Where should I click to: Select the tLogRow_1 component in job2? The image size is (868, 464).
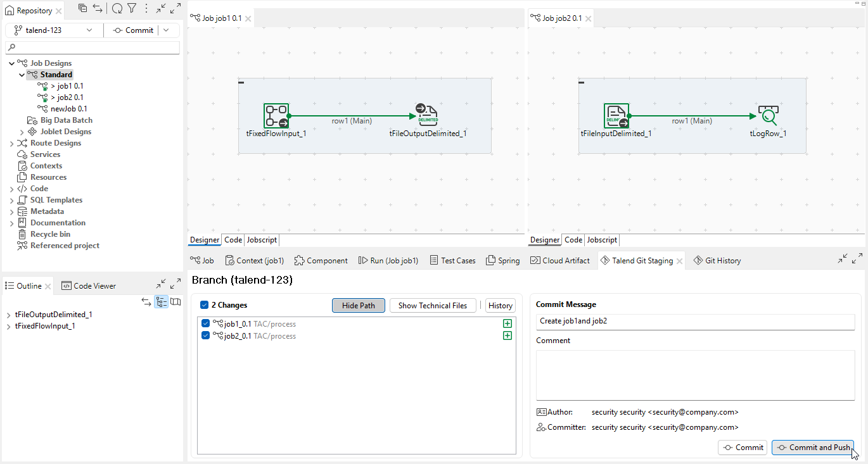point(768,115)
